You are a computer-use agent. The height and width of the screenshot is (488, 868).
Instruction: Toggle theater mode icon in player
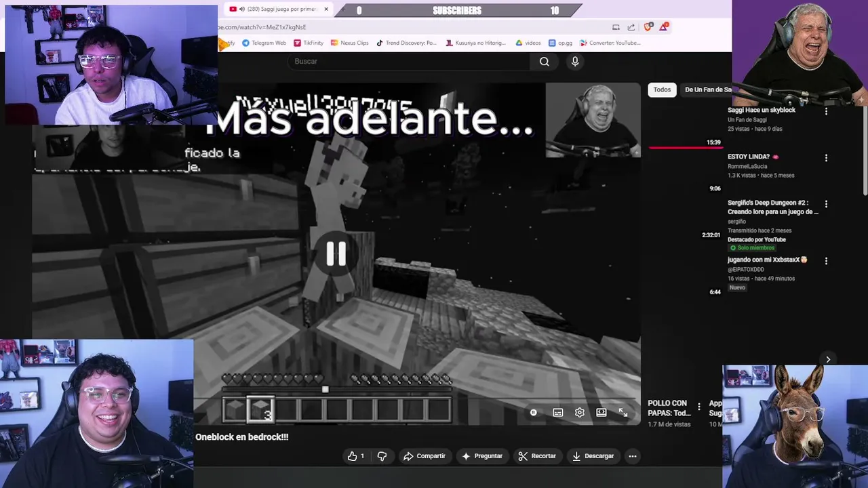(x=601, y=412)
